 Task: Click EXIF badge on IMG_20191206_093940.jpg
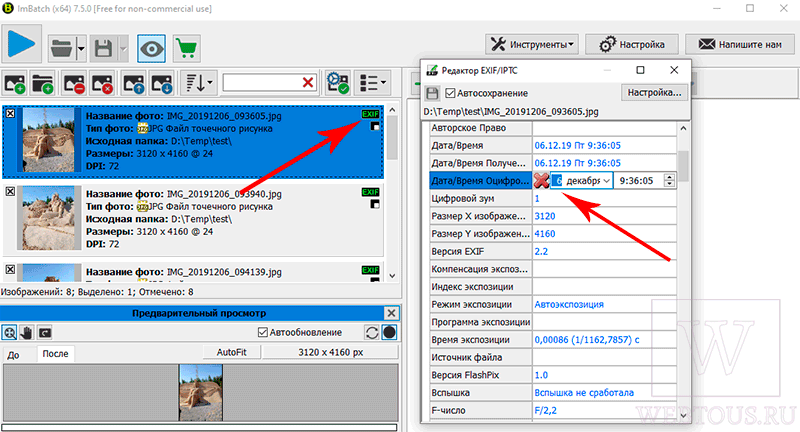370,192
